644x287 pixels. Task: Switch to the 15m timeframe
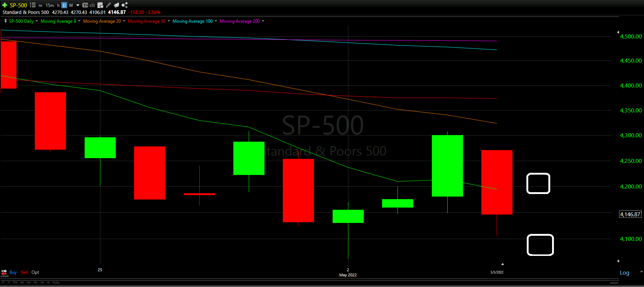(50, 5)
